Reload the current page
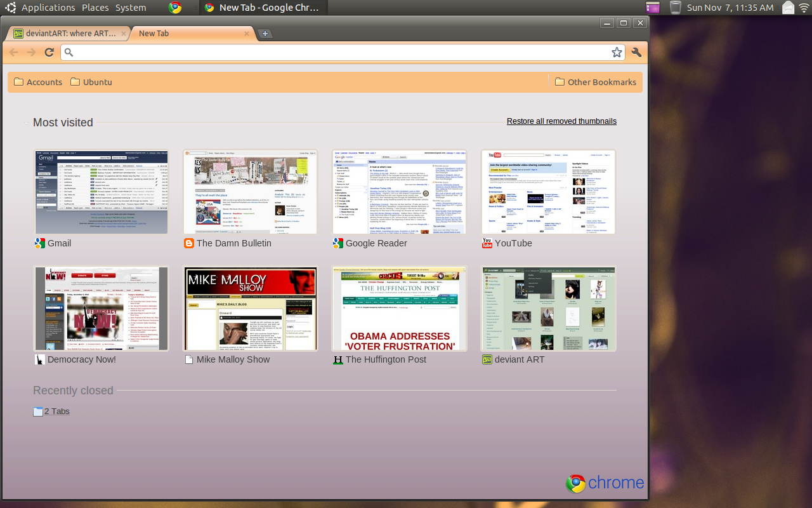This screenshot has height=508, width=812. click(49, 52)
